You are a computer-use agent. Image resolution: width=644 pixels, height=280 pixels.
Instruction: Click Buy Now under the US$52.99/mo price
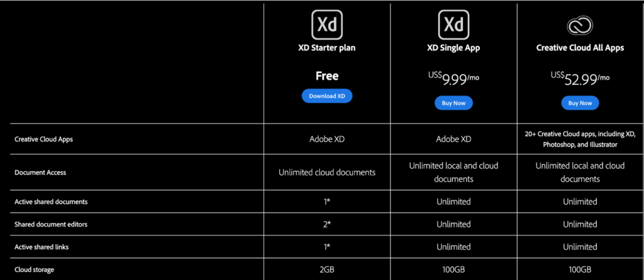coord(580,103)
